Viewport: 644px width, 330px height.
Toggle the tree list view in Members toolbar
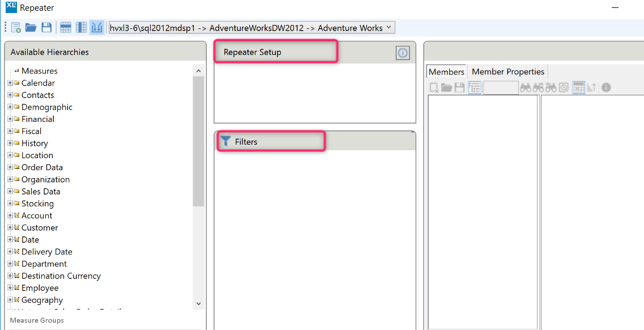pyautogui.click(x=475, y=88)
